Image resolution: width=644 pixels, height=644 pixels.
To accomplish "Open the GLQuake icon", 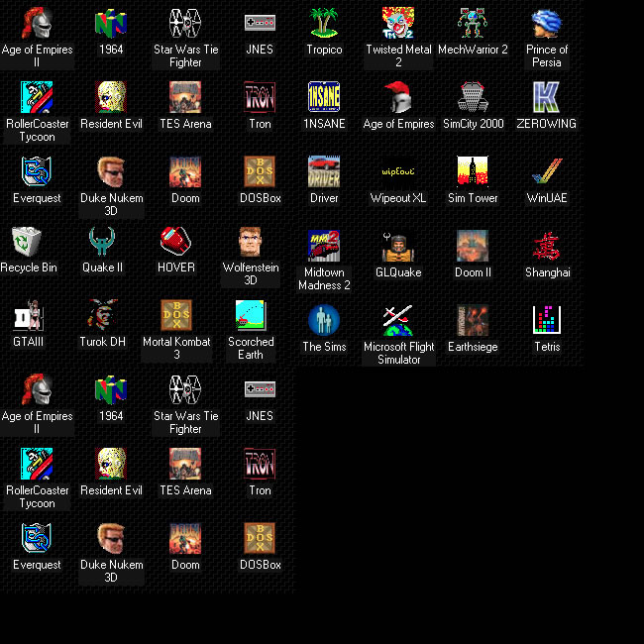I will click(398, 246).
